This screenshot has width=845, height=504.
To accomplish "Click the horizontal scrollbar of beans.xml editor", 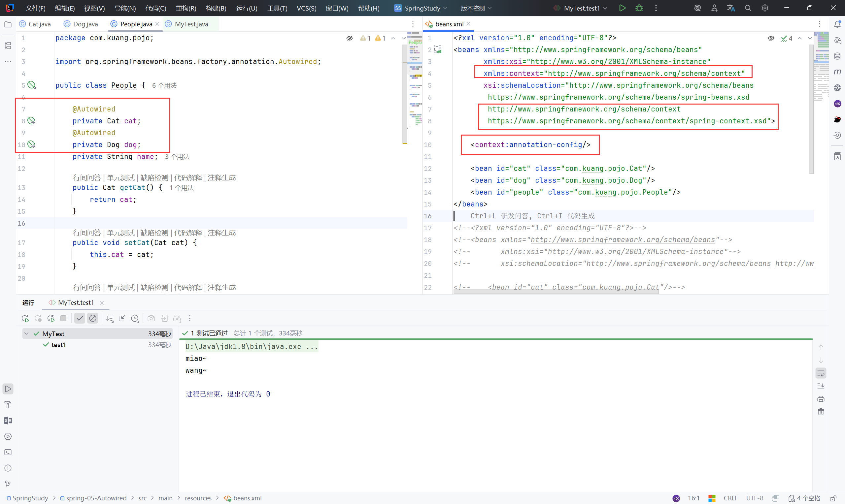I will [x=556, y=292].
